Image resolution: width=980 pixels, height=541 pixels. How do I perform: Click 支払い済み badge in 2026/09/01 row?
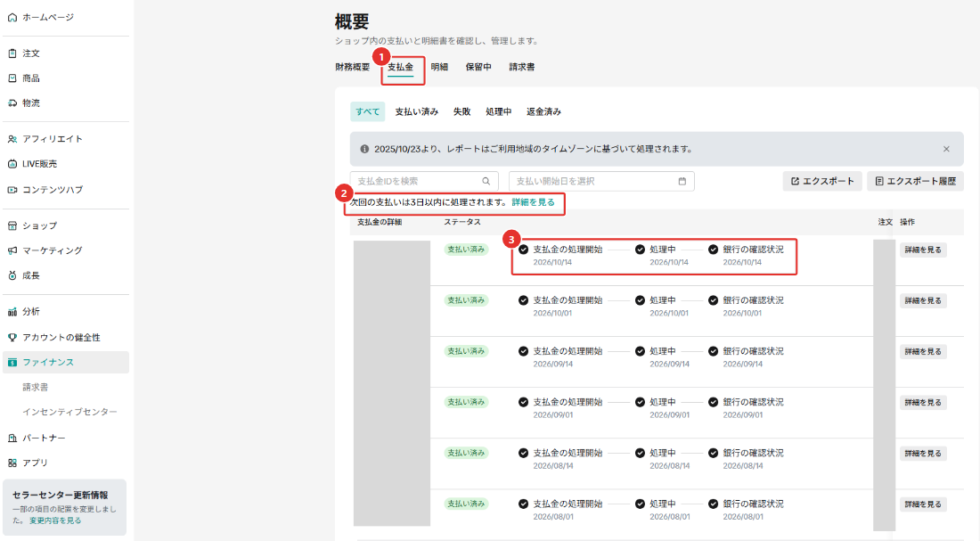pyautogui.click(x=466, y=402)
